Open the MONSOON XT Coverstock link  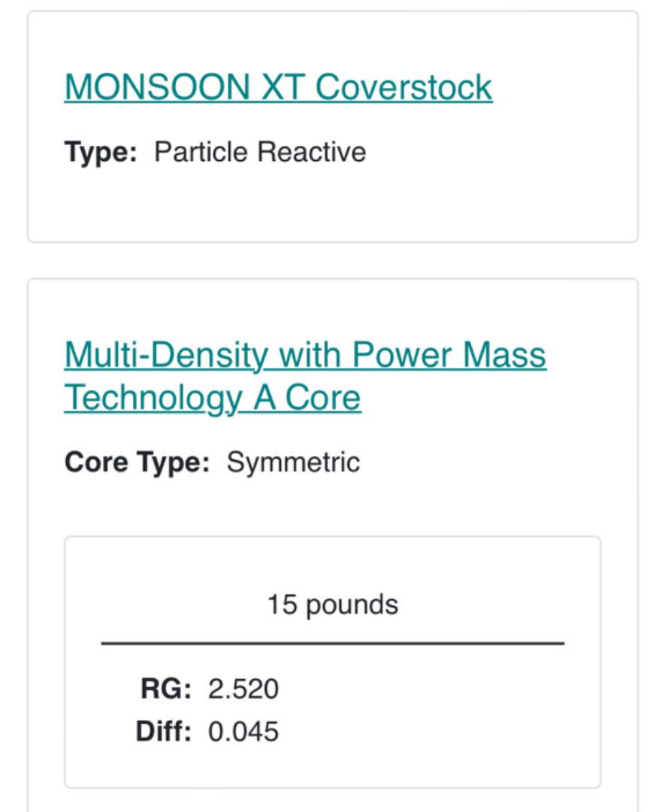tap(278, 87)
